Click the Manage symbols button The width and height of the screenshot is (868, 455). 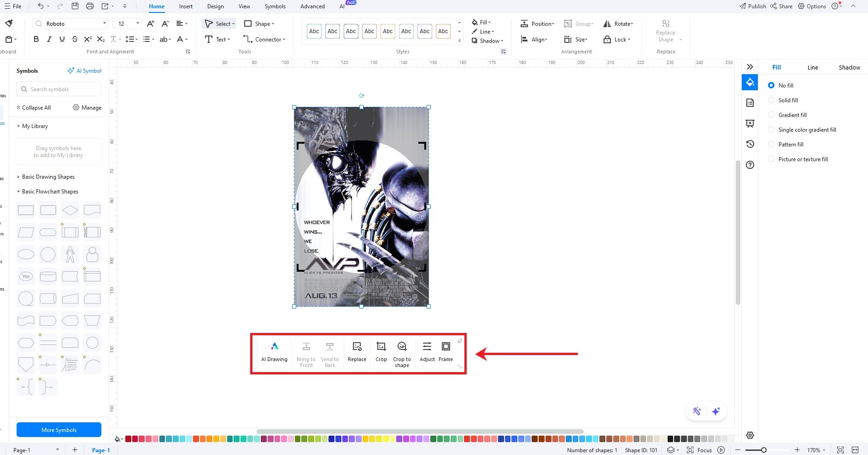tap(87, 107)
